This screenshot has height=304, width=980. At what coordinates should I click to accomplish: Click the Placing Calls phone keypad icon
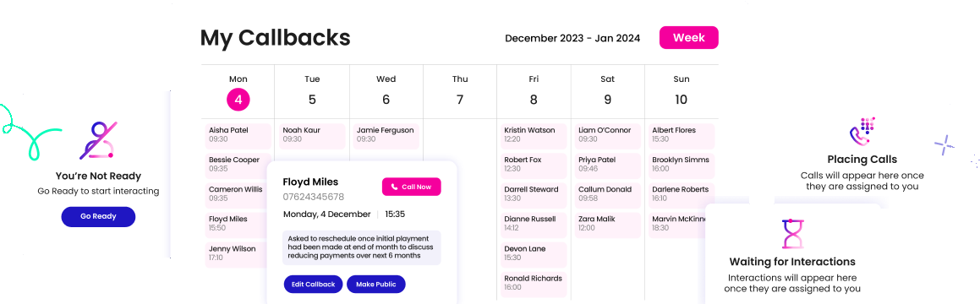[x=862, y=131]
